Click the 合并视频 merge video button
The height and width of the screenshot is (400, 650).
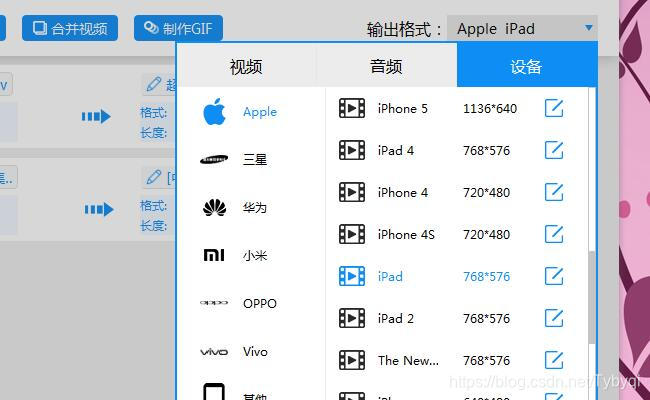pos(70,28)
